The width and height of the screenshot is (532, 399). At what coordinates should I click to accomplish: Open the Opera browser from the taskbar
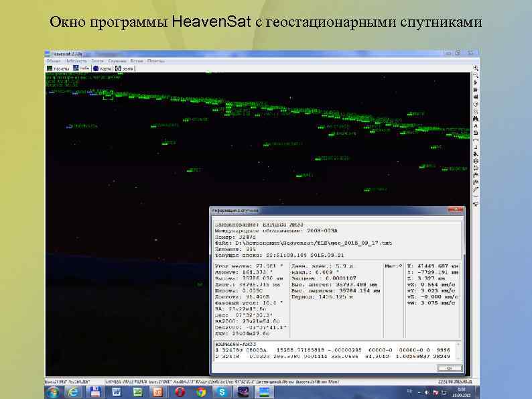tap(180, 392)
